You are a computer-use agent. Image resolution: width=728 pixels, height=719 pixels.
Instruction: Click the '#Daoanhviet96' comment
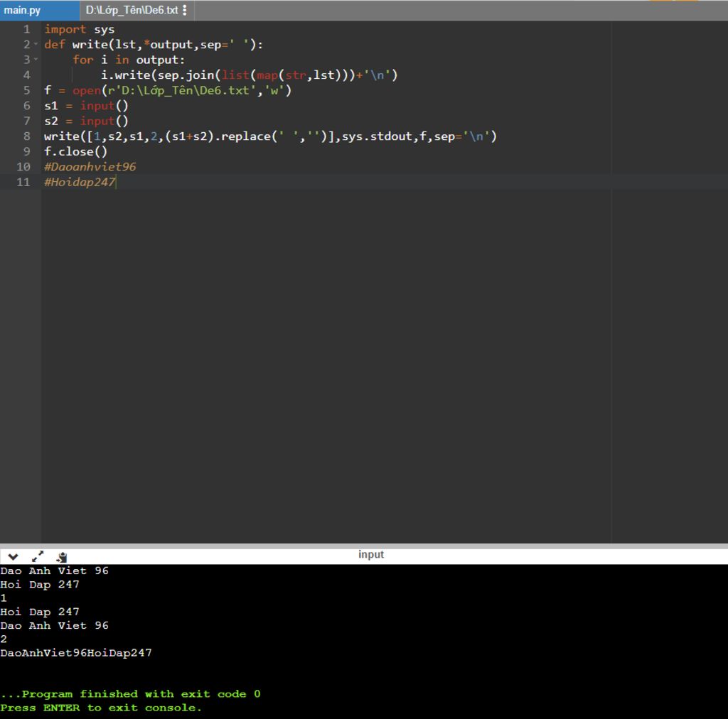pos(90,167)
